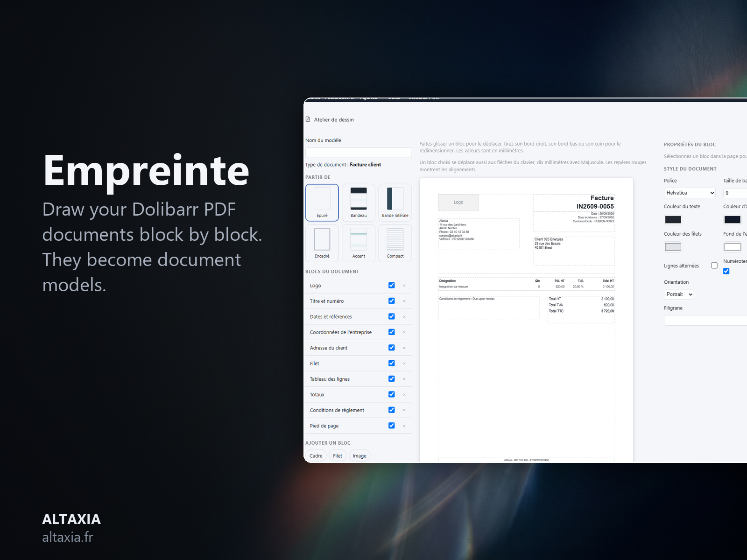Open the Fond de l'en-tête white swatch
Viewport: 747px width, 560px height.
click(732, 247)
